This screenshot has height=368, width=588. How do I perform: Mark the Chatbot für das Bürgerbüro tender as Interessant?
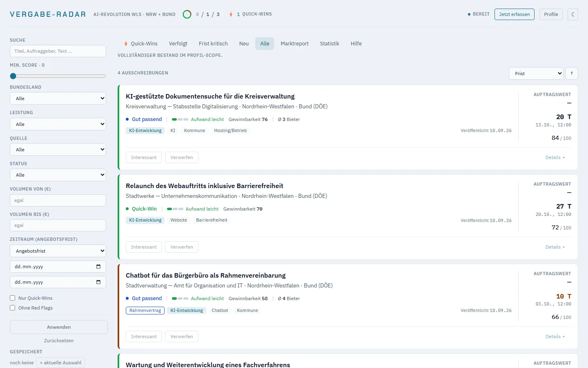144,337
